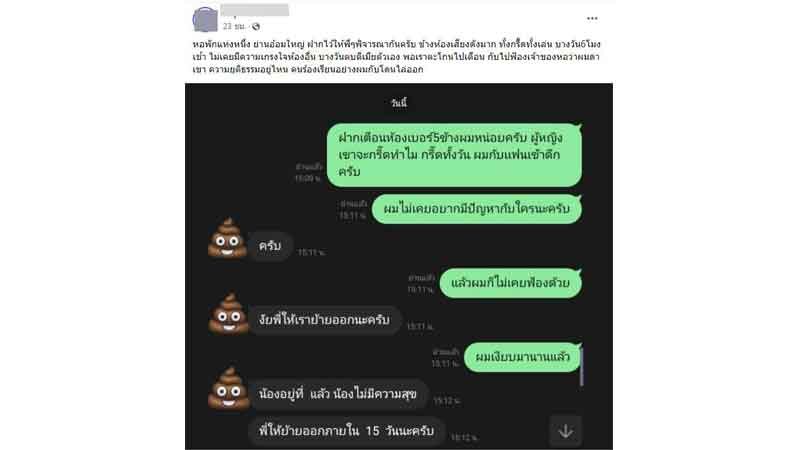Click green bubble แล้วผมก็ไม่เคยฟ้องด้วย
800x450 pixels.
pyautogui.click(x=510, y=283)
